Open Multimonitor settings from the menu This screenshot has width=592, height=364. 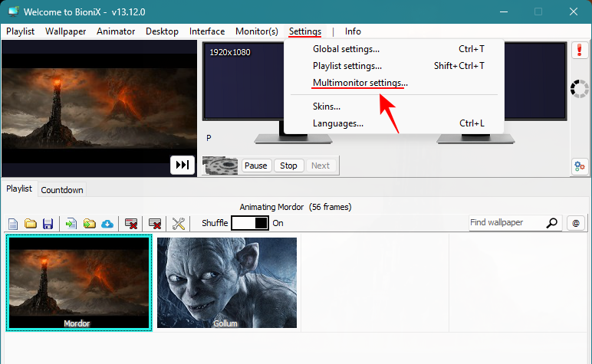point(360,83)
